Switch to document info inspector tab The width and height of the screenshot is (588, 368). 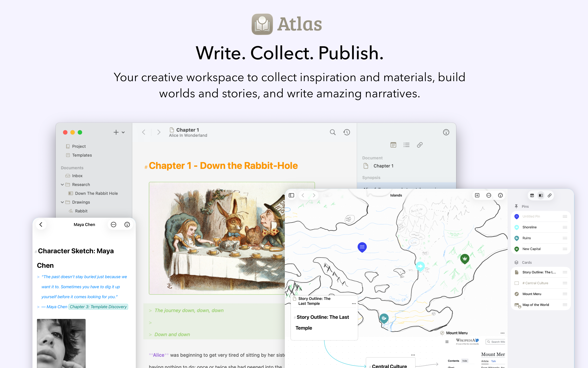[x=393, y=145]
